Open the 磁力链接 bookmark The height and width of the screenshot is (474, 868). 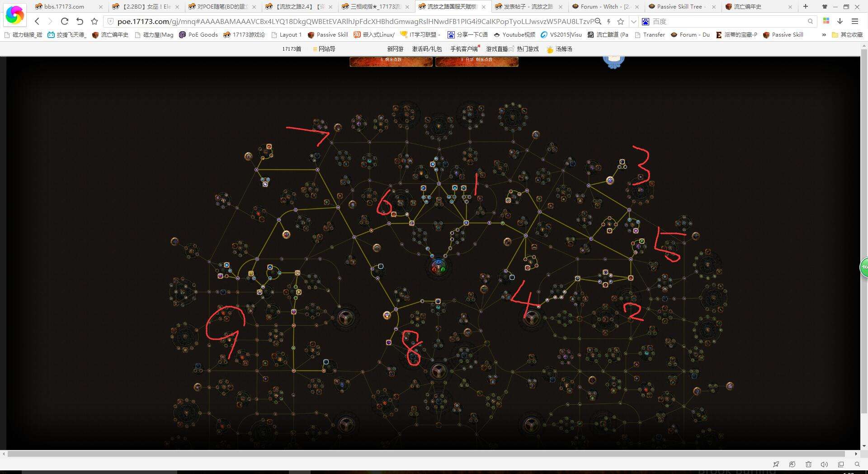coord(23,35)
